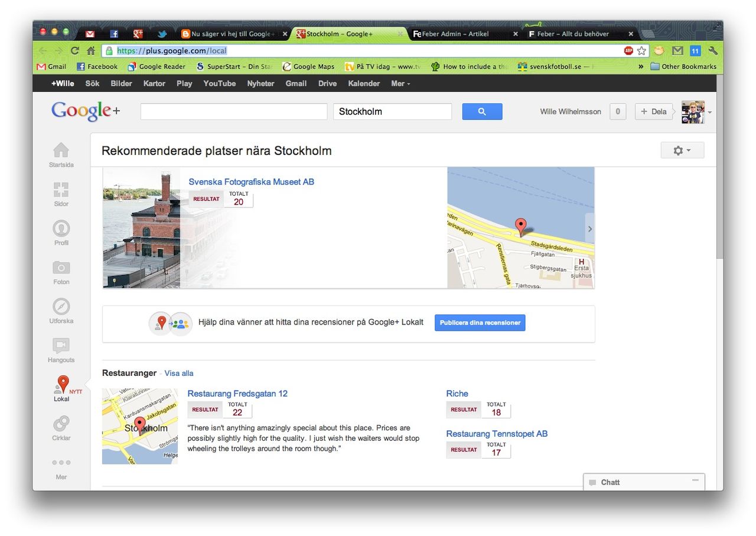
Task: Open svenskfotboll.se bookmark
Action: [555, 67]
